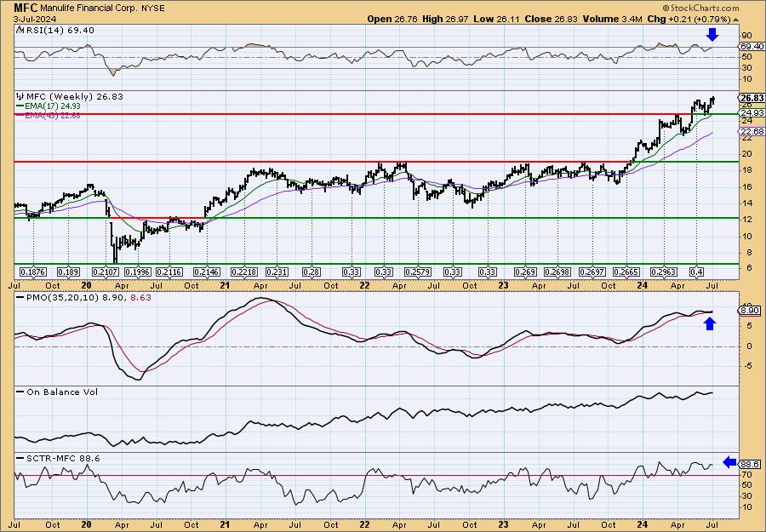Click the 0.231 dividend label
This screenshot has height=532, width=766.
click(277, 272)
